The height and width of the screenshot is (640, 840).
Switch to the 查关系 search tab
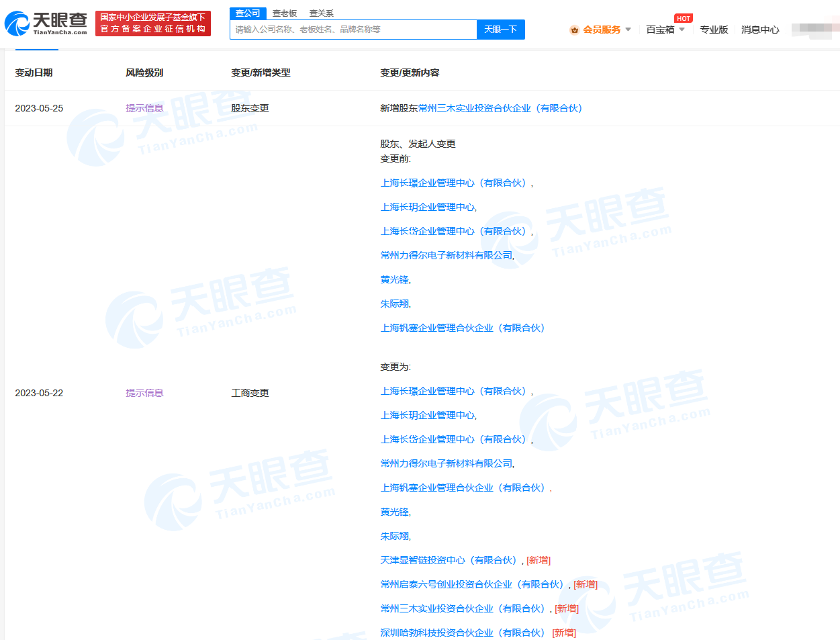click(322, 13)
